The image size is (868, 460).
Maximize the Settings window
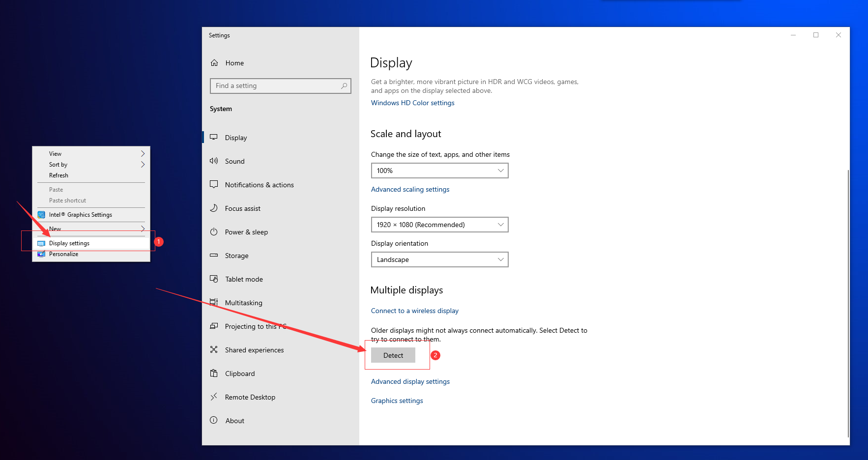[x=816, y=35]
